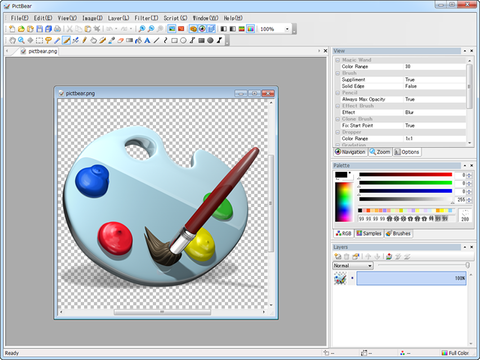Switch to the Zoom tab in View panel
Image resolution: width=480 pixels, height=360 pixels.
coord(380,152)
